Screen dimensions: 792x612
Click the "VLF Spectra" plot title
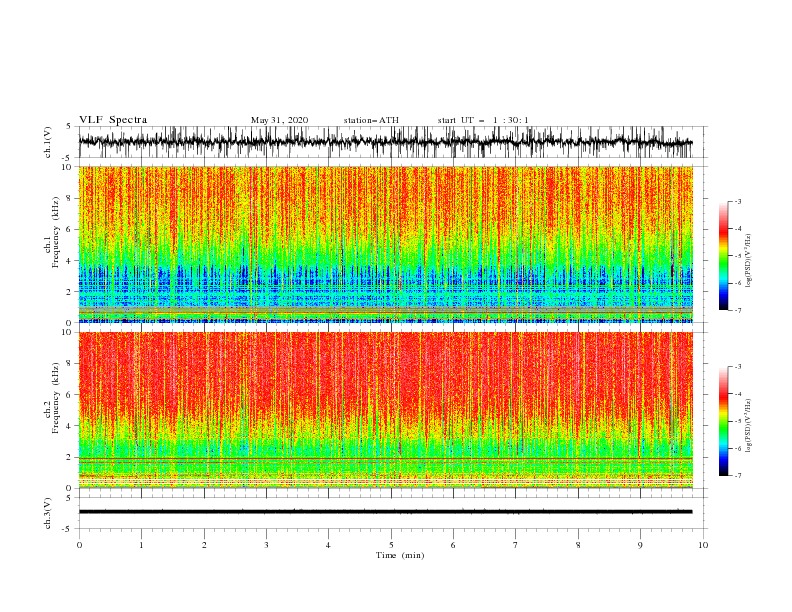point(113,120)
